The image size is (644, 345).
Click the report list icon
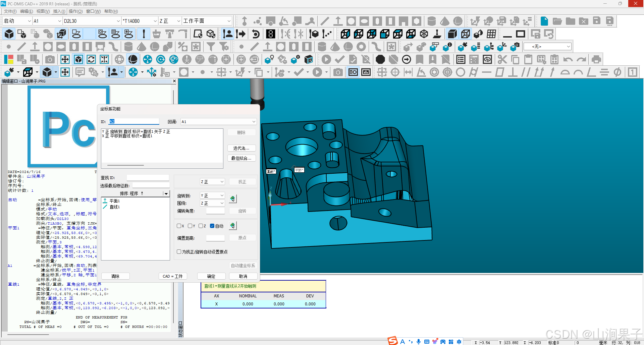click(461, 60)
